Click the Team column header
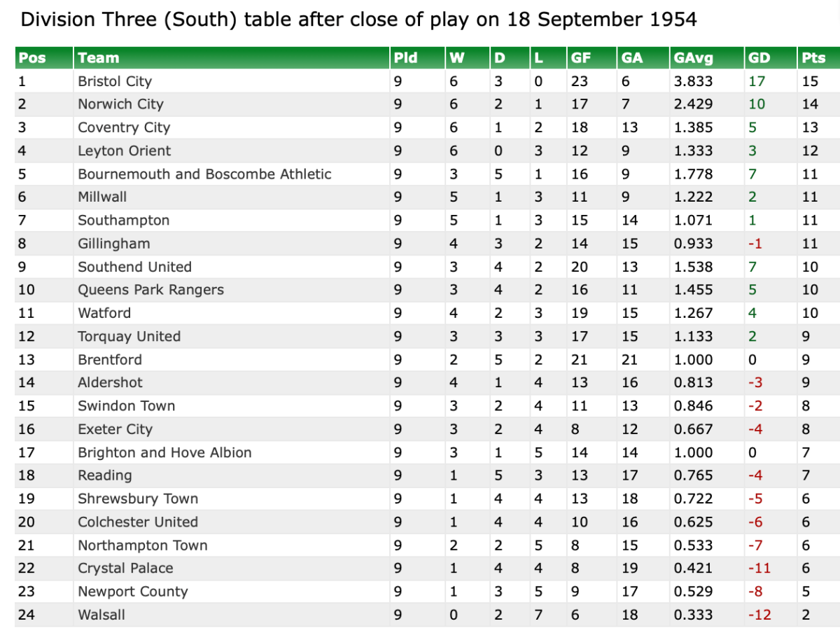The width and height of the screenshot is (840, 633). pyautogui.click(x=99, y=58)
